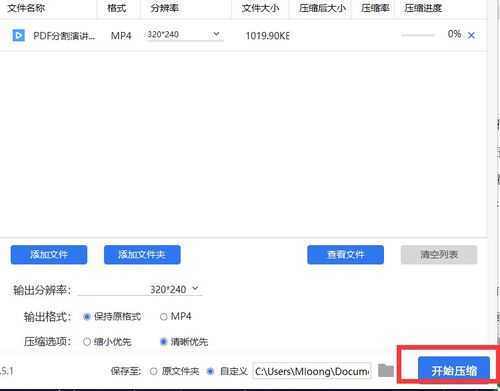The width and height of the screenshot is (500, 391).
Task: Click 压缩进度 column header
Action: pyautogui.click(x=423, y=8)
